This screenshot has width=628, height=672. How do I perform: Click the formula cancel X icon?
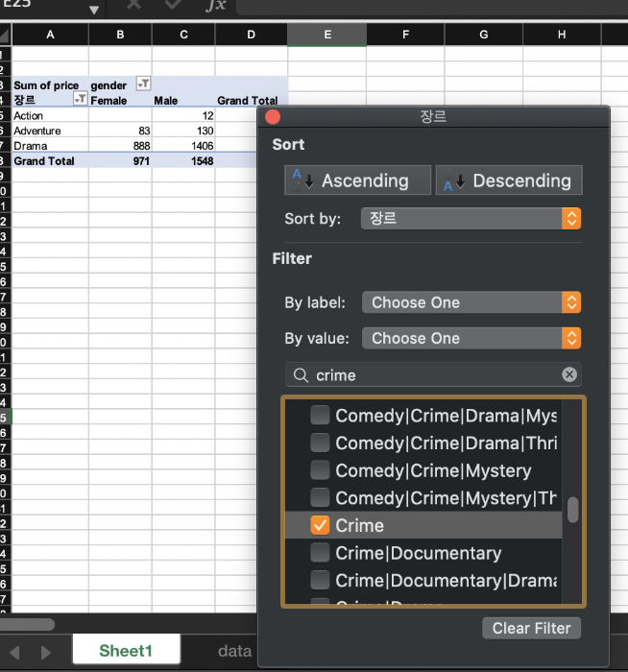[x=133, y=4]
